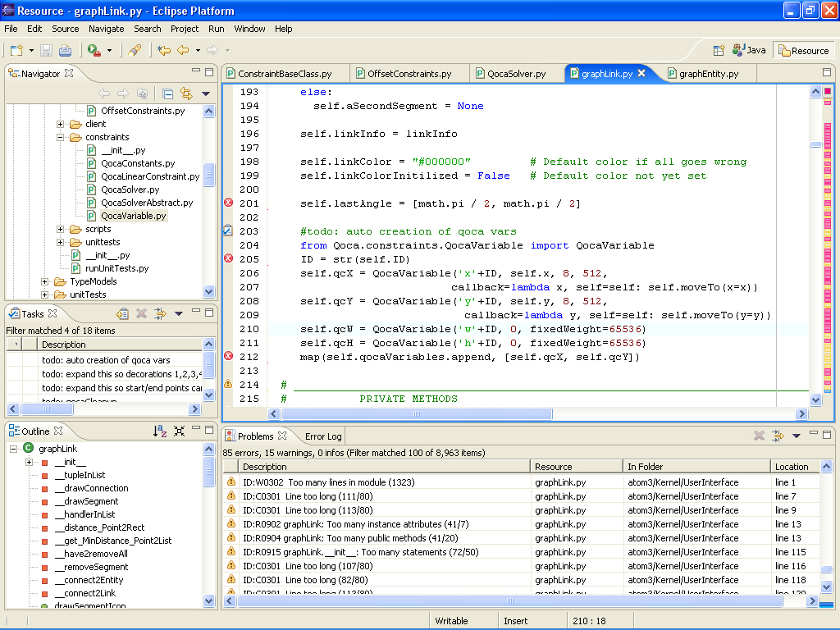Click the Print icon in the toolbar
This screenshot has width=840, height=630.
pos(66,50)
